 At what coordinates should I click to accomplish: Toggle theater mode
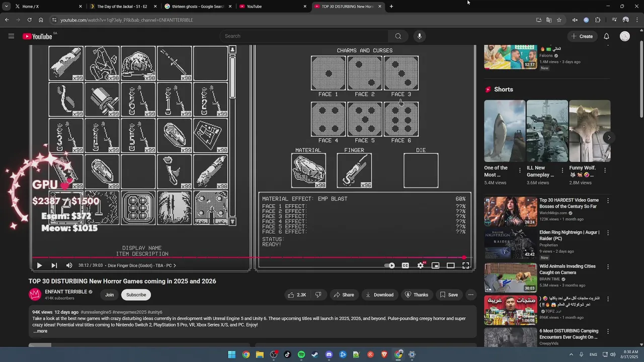point(451,265)
